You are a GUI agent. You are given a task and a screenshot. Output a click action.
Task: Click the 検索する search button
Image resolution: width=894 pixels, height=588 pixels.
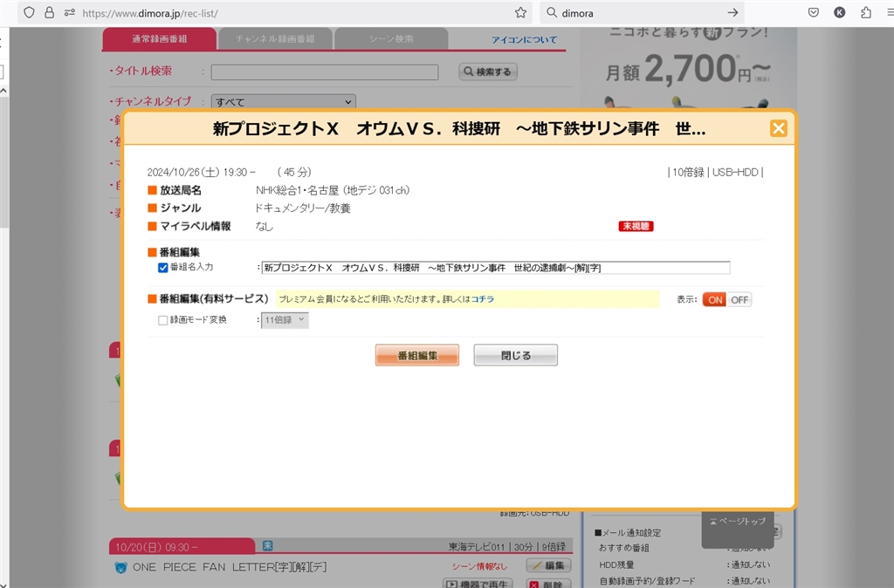[488, 72]
